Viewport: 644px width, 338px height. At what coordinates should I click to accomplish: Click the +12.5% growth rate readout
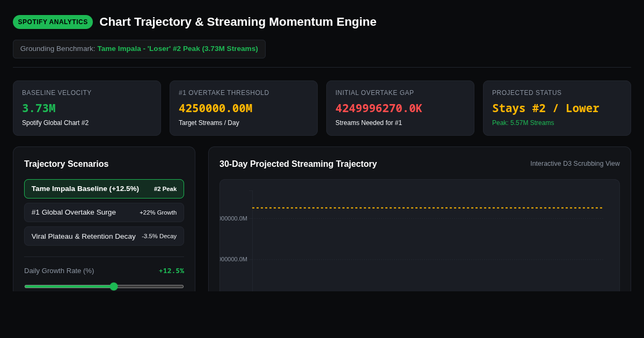coord(171,271)
